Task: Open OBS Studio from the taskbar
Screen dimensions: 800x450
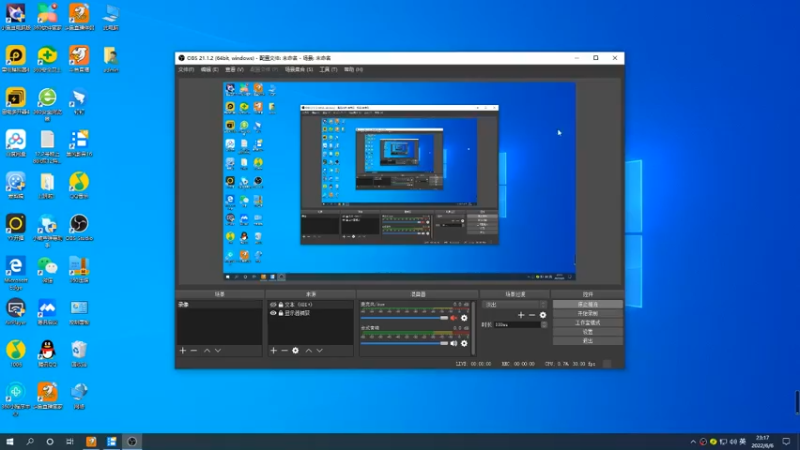Action: [132, 441]
